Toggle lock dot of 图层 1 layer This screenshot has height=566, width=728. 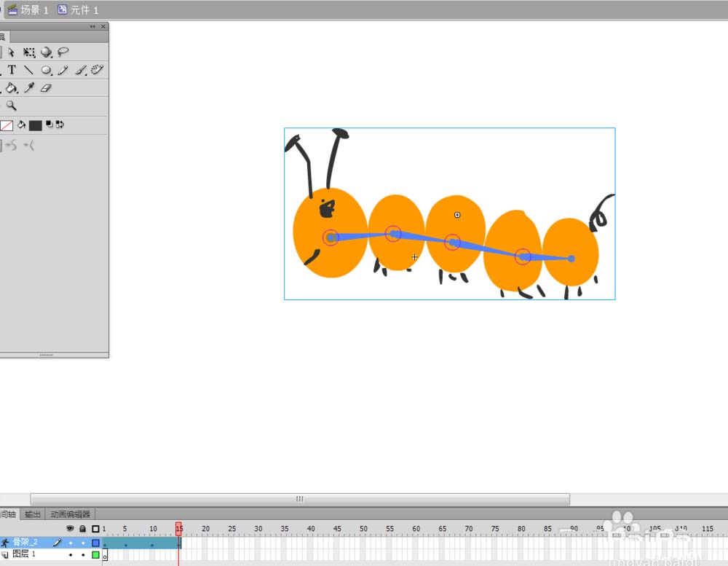click(83, 555)
